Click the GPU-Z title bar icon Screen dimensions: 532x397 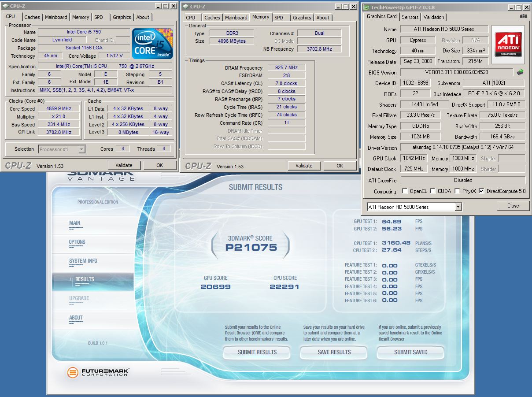coord(366,7)
